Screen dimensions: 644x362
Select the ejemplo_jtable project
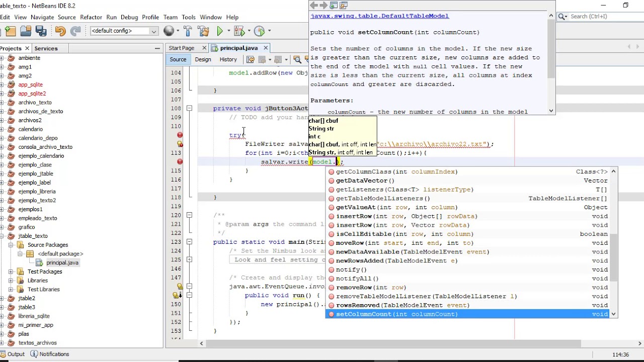(x=36, y=173)
